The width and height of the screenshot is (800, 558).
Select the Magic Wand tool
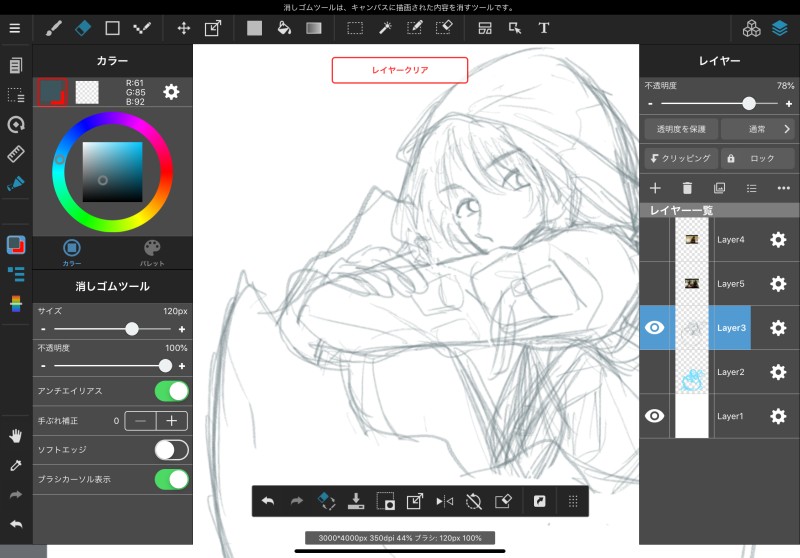pos(385,28)
